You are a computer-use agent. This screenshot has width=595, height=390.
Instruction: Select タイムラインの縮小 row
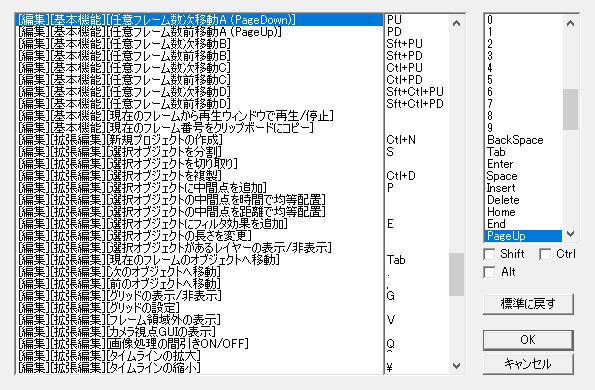point(199,368)
